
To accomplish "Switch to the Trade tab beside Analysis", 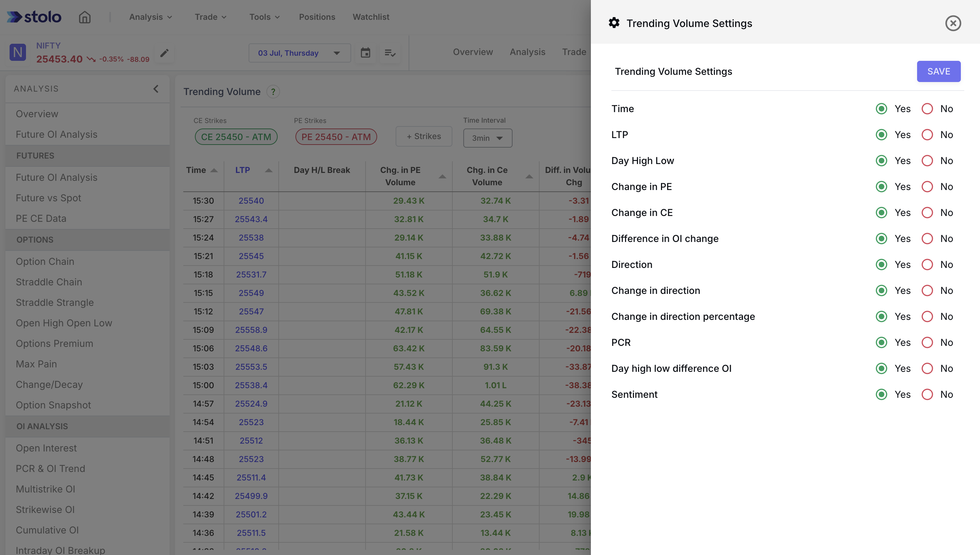I will [x=574, y=52].
